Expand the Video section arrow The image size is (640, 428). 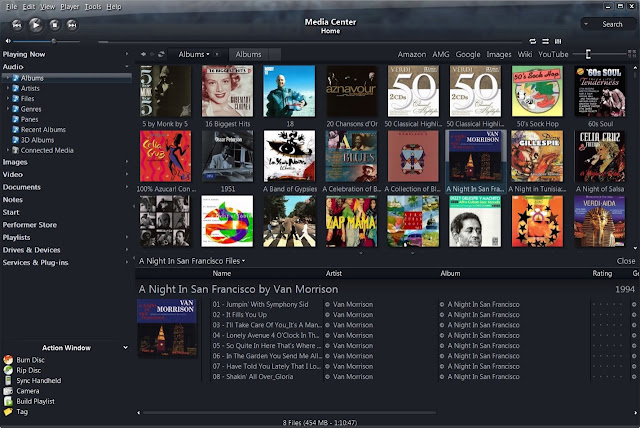tap(127, 174)
